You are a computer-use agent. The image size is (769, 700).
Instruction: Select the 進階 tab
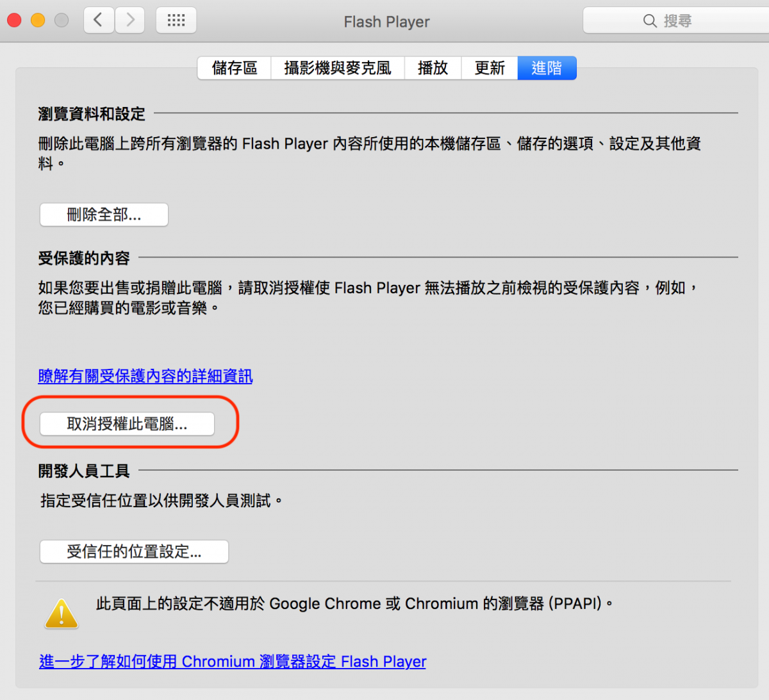point(547,68)
